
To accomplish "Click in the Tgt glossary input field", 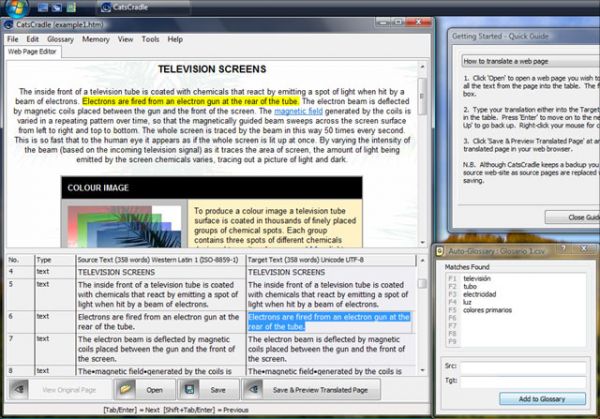I will [x=523, y=382].
